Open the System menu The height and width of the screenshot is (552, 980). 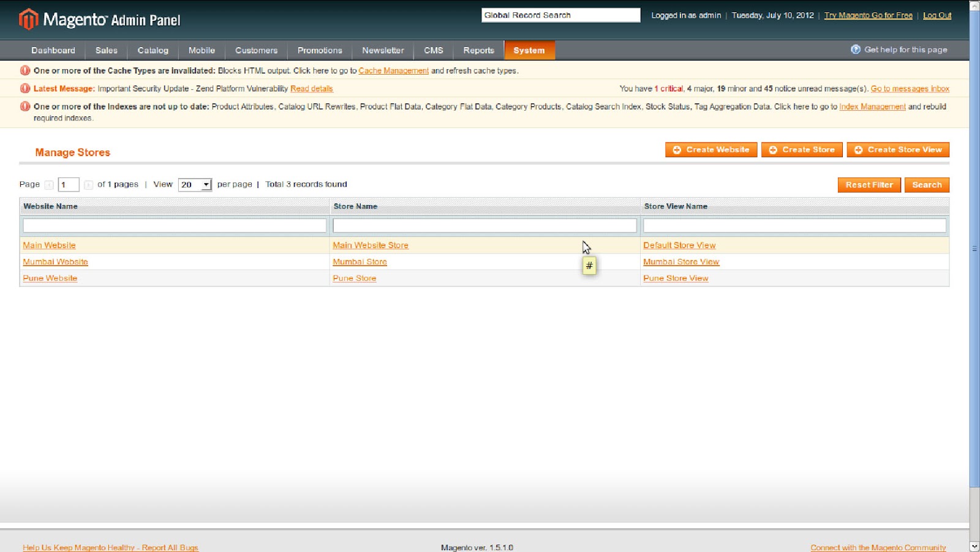point(529,50)
